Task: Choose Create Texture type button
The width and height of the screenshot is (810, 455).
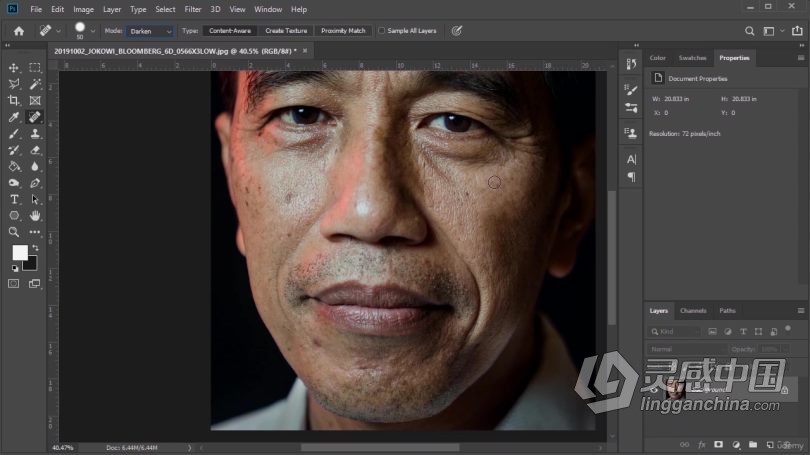Action: tap(286, 31)
